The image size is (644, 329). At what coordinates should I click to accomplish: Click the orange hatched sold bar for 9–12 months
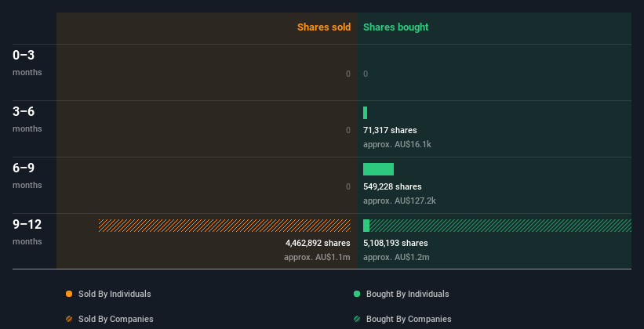click(x=224, y=226)
